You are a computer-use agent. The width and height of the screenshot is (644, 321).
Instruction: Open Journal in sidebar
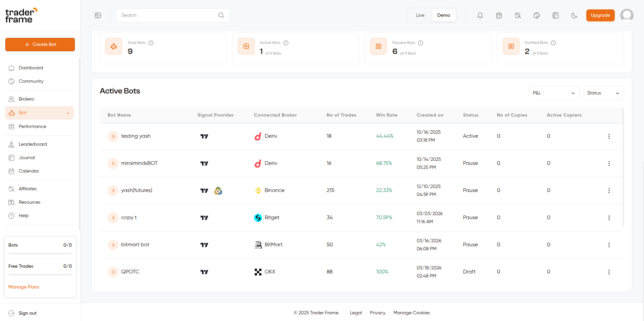point(40,158)
